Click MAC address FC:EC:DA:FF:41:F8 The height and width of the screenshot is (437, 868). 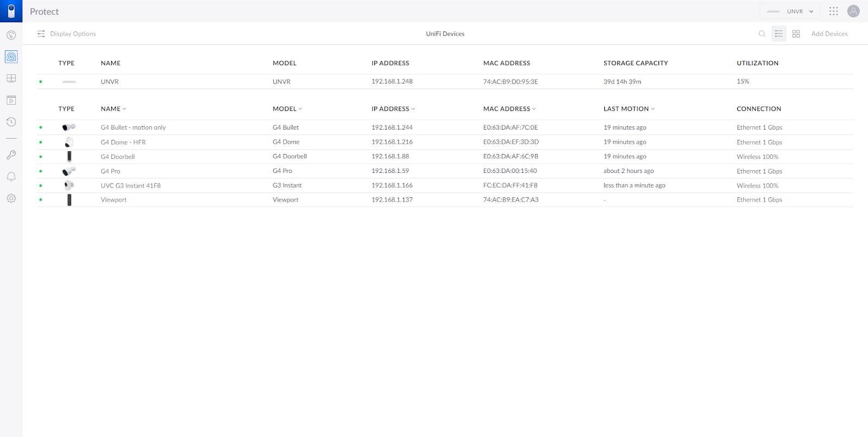[510, 185]
